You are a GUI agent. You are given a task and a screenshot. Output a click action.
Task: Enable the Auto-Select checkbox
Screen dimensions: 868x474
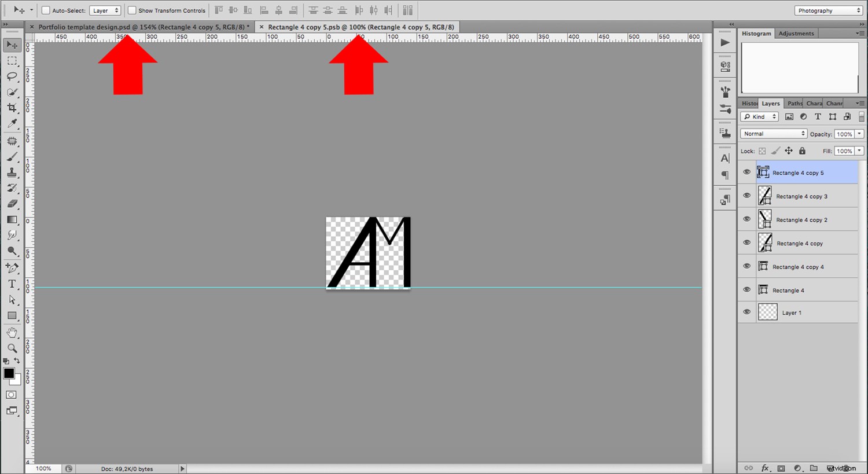tap(44, 10)
